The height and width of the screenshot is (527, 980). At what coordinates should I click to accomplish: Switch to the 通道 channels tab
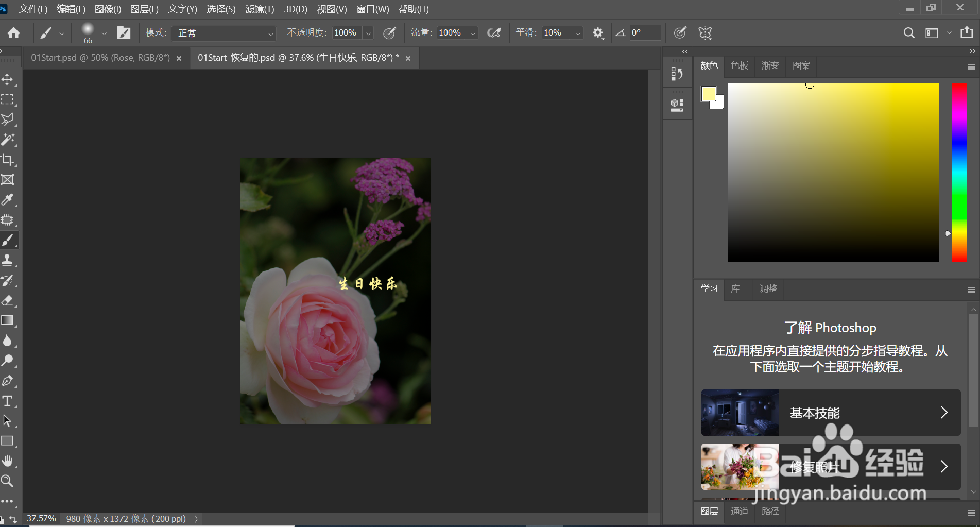coord(740,511)
